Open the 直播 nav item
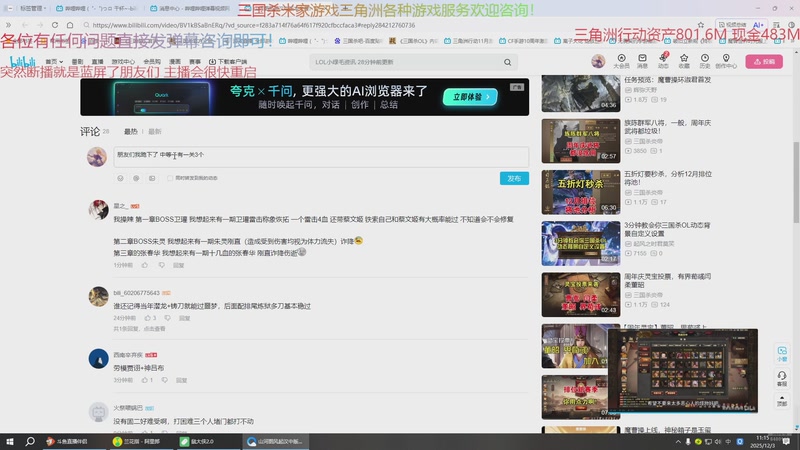 point(97,62)
